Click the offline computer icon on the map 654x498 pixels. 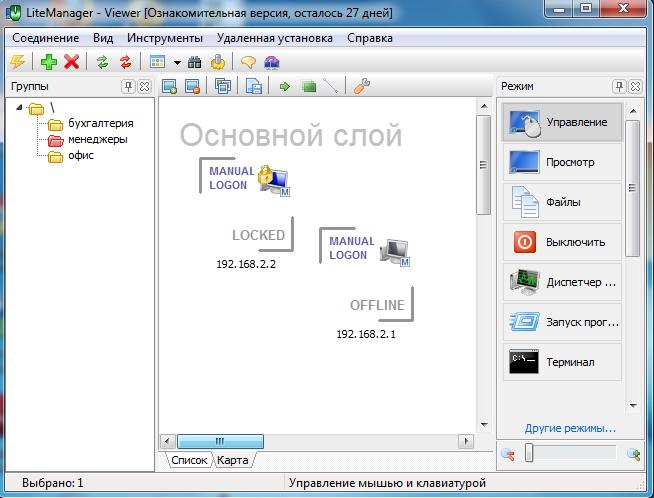coord(395,252)
